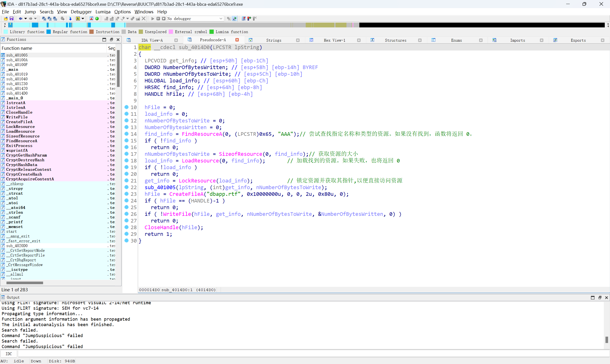This screenshot has width=610, height=364.
Task: Toggle breakpoint dot on line 30
Action: (x=127, y=241)
